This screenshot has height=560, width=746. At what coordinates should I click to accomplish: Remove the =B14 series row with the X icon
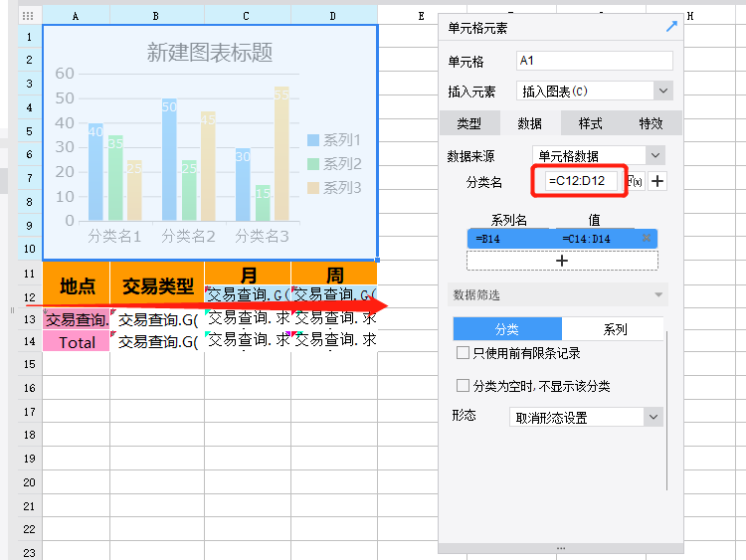pyautogui.click(x=647, y=239)
